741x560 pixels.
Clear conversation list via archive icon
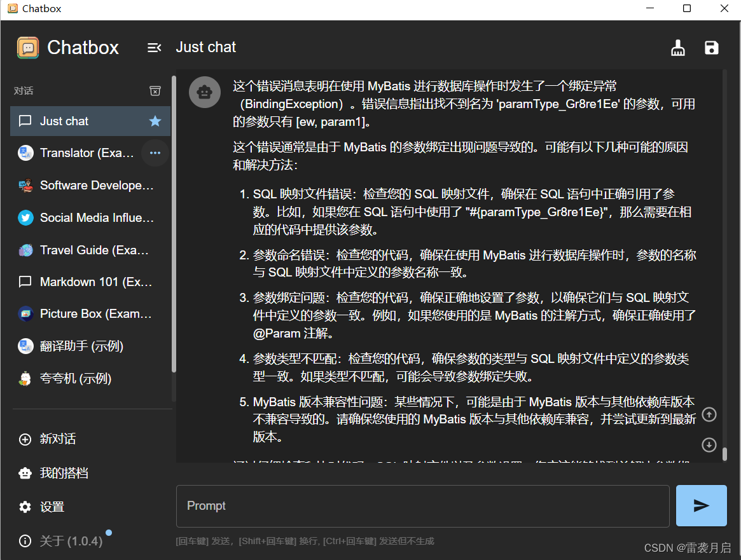tap(155, 91)
